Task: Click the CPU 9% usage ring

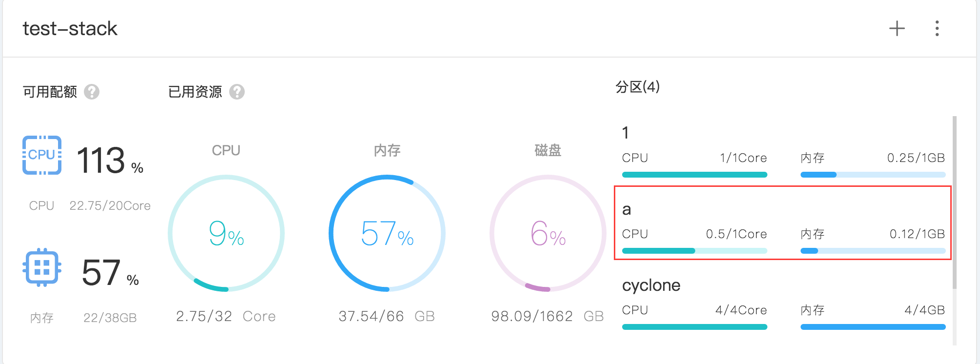Action: coord(226,233)
